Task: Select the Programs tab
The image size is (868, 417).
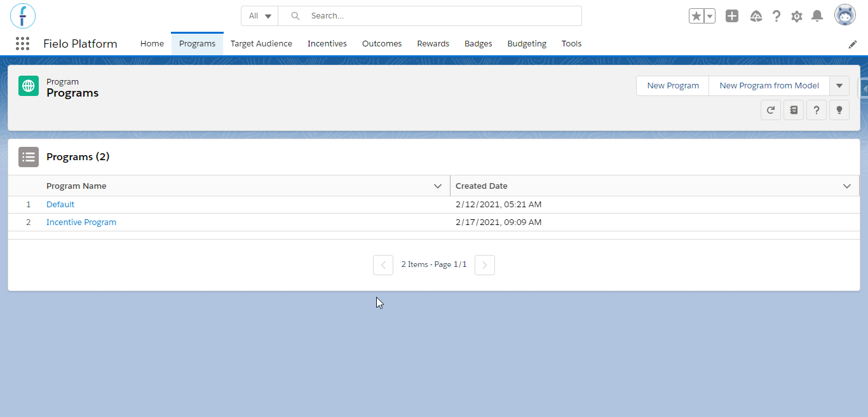Action: pos(197,44)
